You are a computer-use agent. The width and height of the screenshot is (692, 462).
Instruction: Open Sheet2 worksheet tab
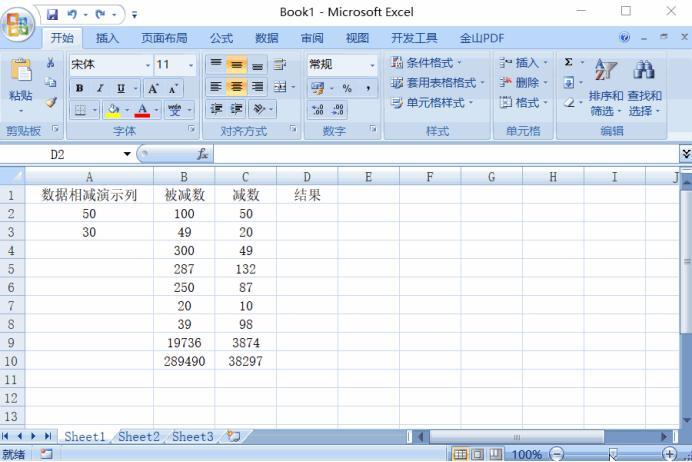(139, 436)
